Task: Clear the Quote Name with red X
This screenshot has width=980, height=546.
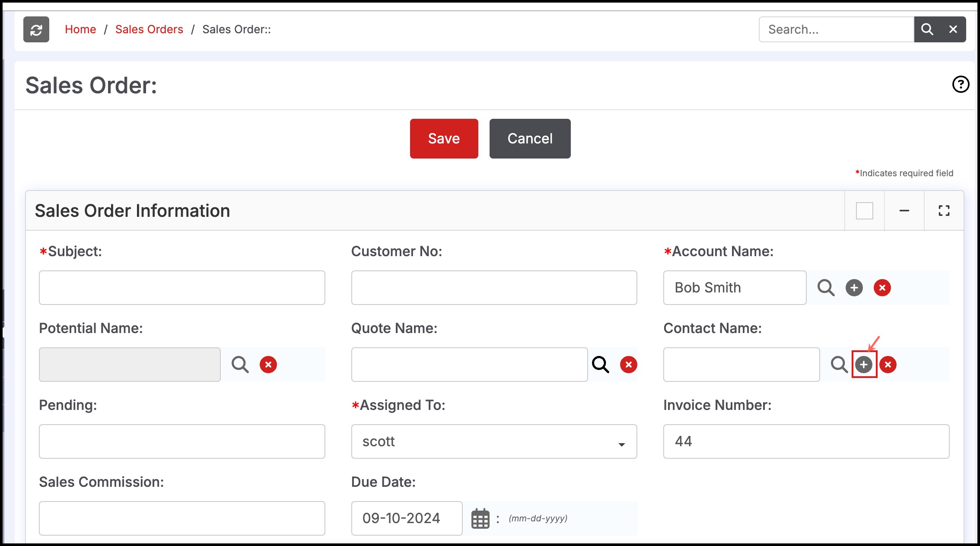Action: [x=629, y=365]
